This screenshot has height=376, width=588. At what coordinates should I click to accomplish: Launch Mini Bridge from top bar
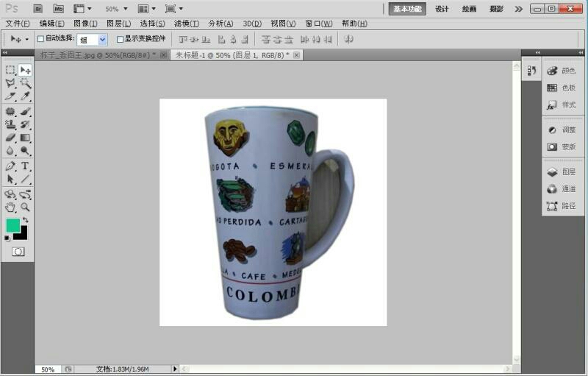tap(59, 9)
